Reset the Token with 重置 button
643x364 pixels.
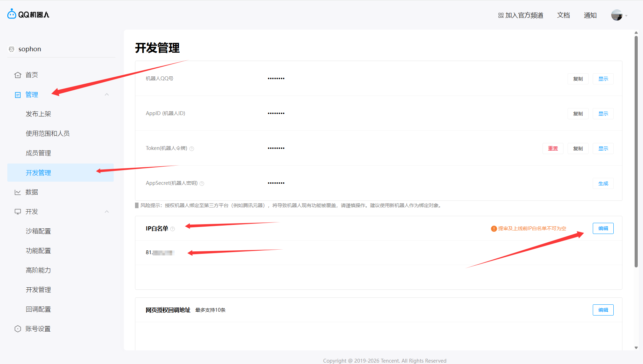click(553, 149)
